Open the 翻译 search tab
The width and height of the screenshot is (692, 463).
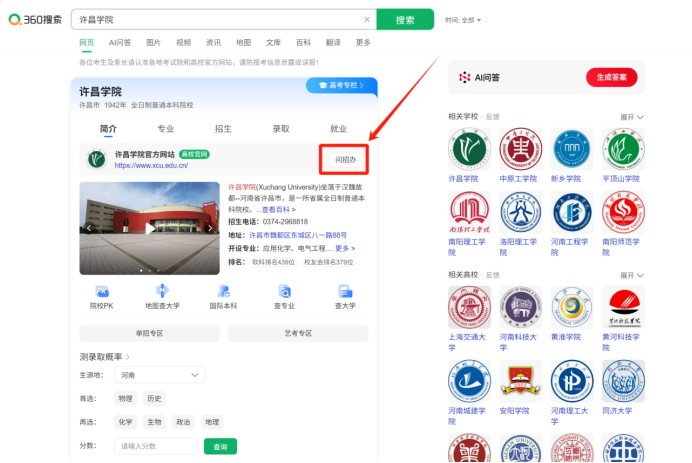pyautogui.click(x=333, y=42)
